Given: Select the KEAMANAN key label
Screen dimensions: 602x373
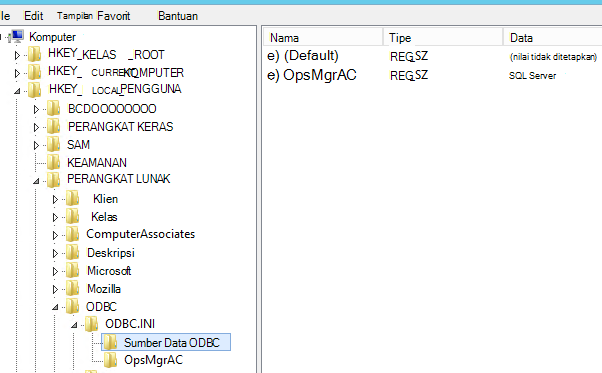Looking at the screenshot, I should tap(97, 163).
